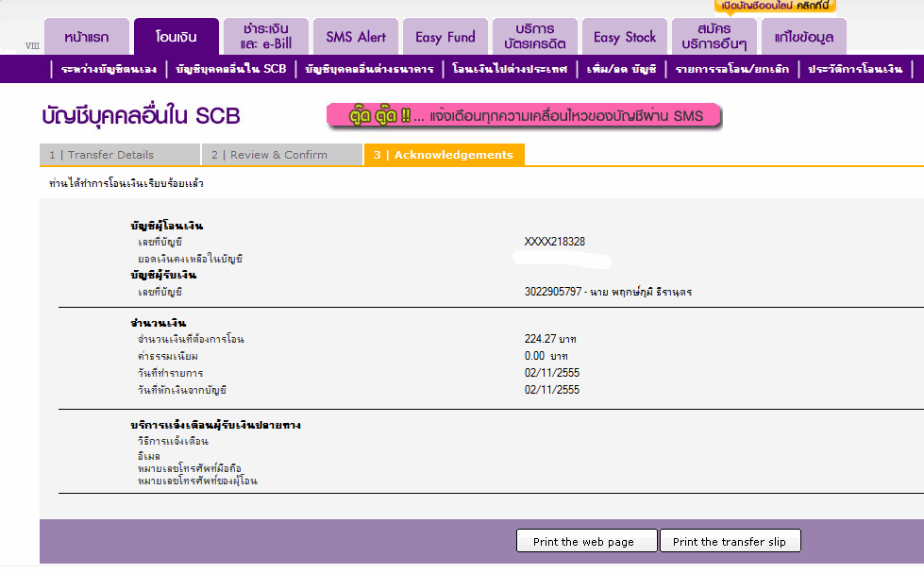This screenshot has width=924, height=574.
Task: Go to the Easy Fund tab
Action: 445,37
